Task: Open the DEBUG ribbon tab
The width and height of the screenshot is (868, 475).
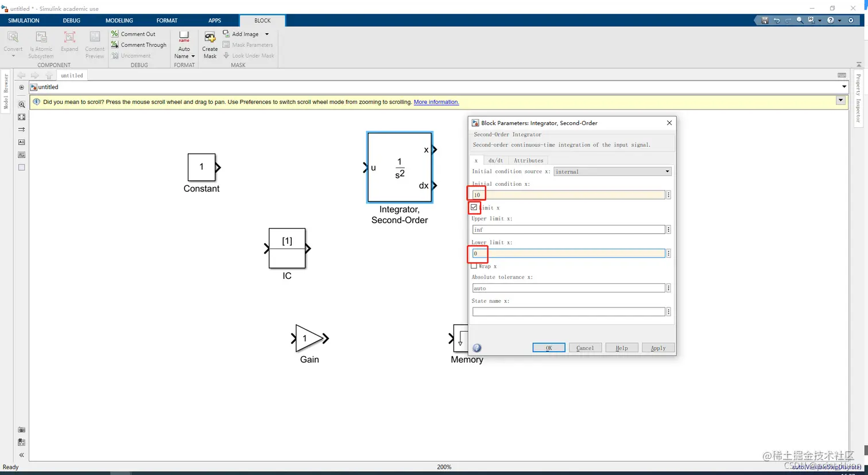Action: pyautogui.click(x=72, y=21)
